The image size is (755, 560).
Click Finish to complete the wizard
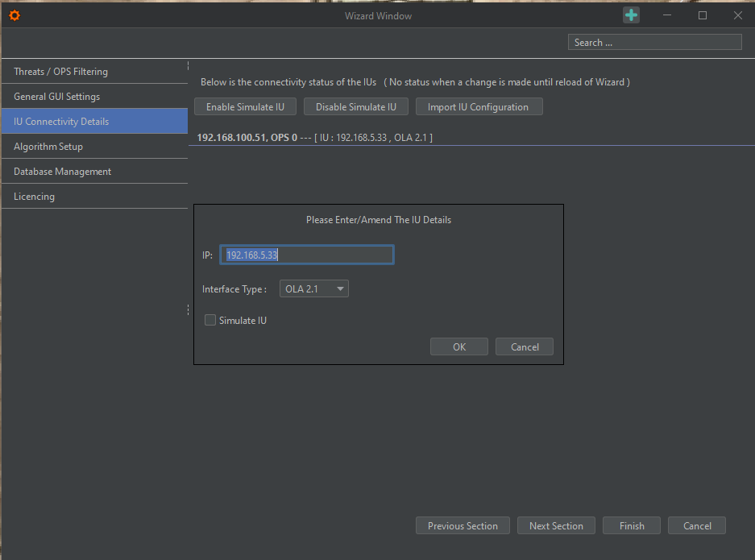[x=631, y=525]
